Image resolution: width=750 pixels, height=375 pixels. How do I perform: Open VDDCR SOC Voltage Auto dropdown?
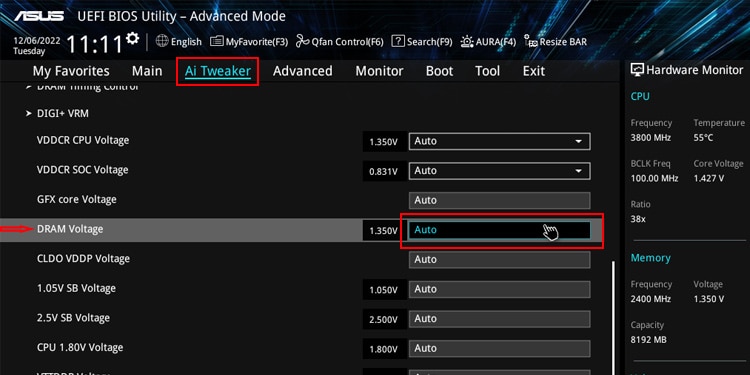(x=499, y=171)
